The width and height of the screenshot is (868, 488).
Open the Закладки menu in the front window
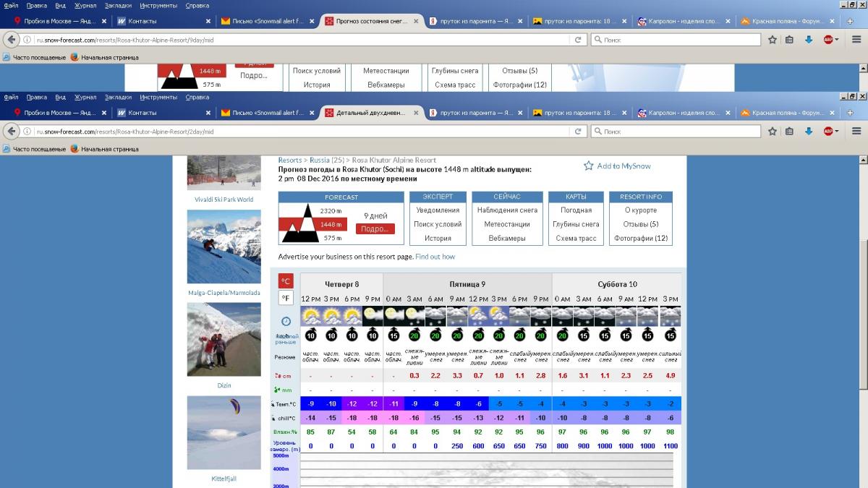(118, 97)
